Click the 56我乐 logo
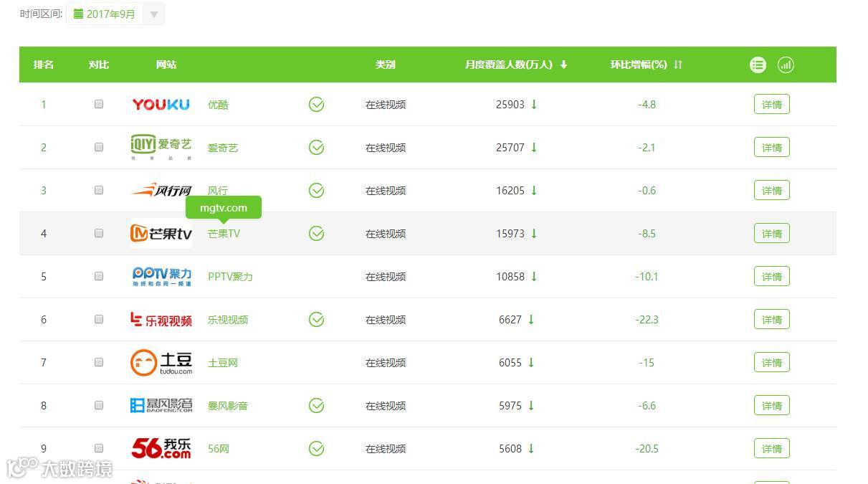 [x=161, y=448]
